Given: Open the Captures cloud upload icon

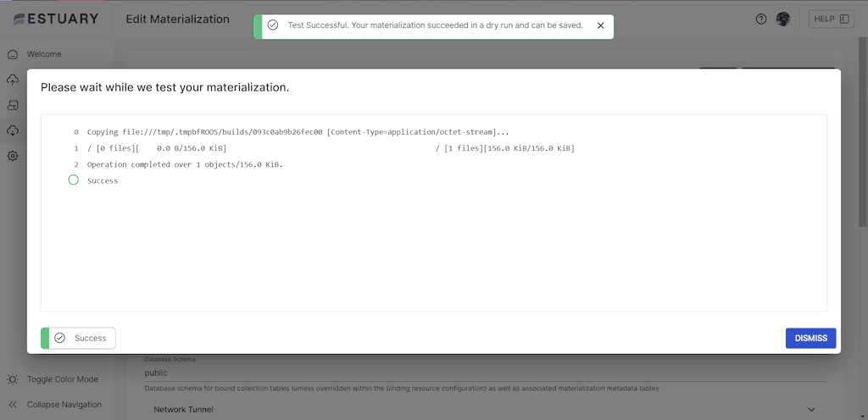Looking at the screenshot, I should click(13, 80).
